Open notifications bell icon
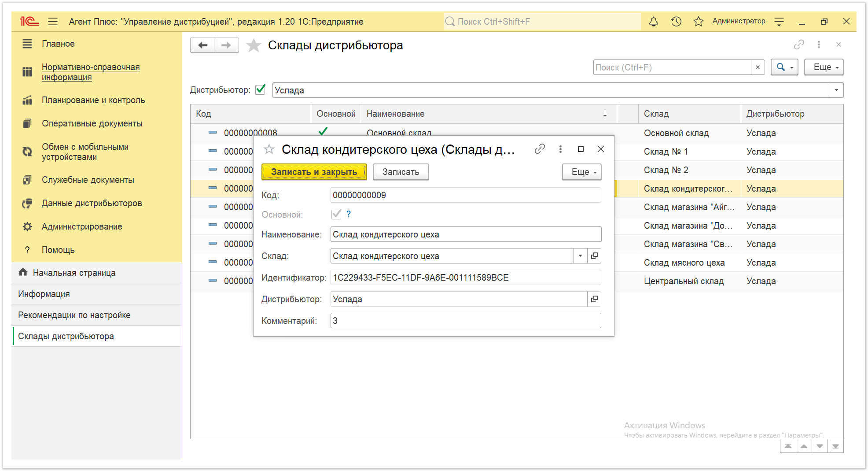 coord(654,21)
